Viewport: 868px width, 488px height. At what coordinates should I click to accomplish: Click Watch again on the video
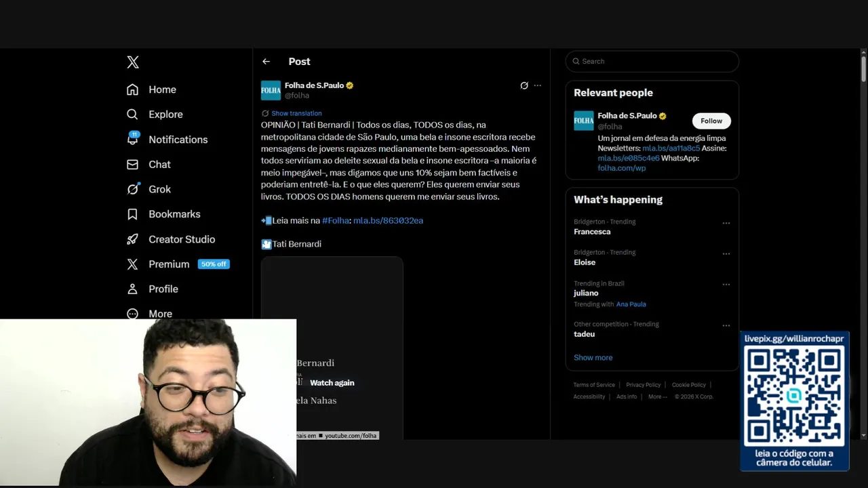(x=332, y=383)
